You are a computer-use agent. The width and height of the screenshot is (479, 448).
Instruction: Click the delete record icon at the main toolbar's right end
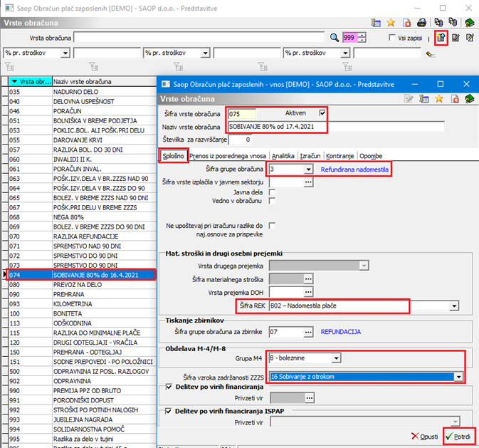pyautogui.click(x=470, y=38)
